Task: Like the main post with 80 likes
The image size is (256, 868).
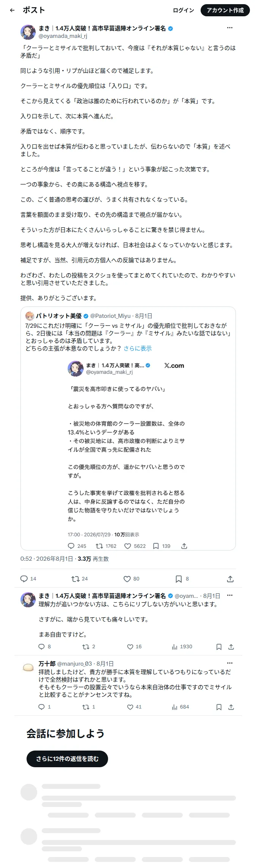Action: 132,579
